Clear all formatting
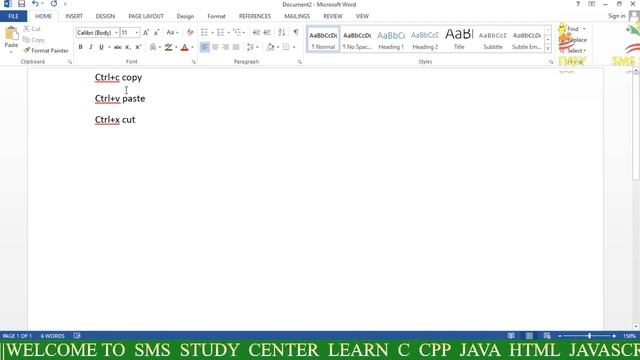Viewport: 640px width, 360px height. (190, 33)
